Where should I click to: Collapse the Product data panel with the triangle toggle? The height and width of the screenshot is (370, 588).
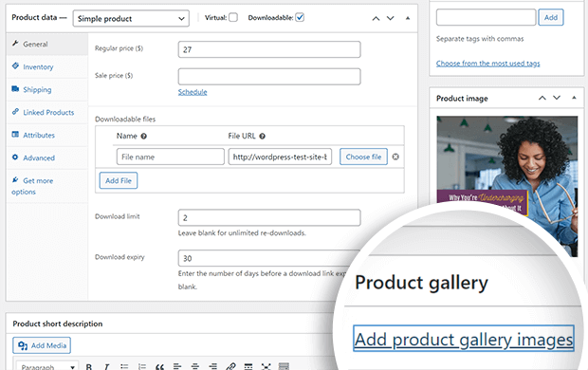coord(408,18)
